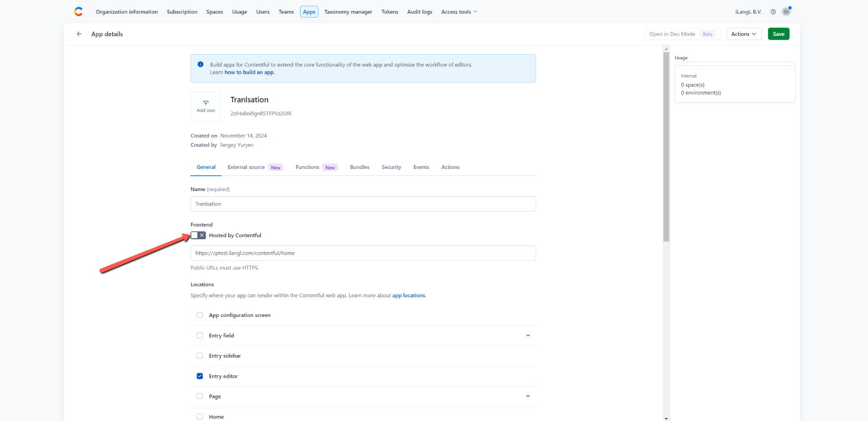The height and width of the screenshot is (421, 868).
Task: Open the Actions dropdown button
Action: [x=744, y=34]
